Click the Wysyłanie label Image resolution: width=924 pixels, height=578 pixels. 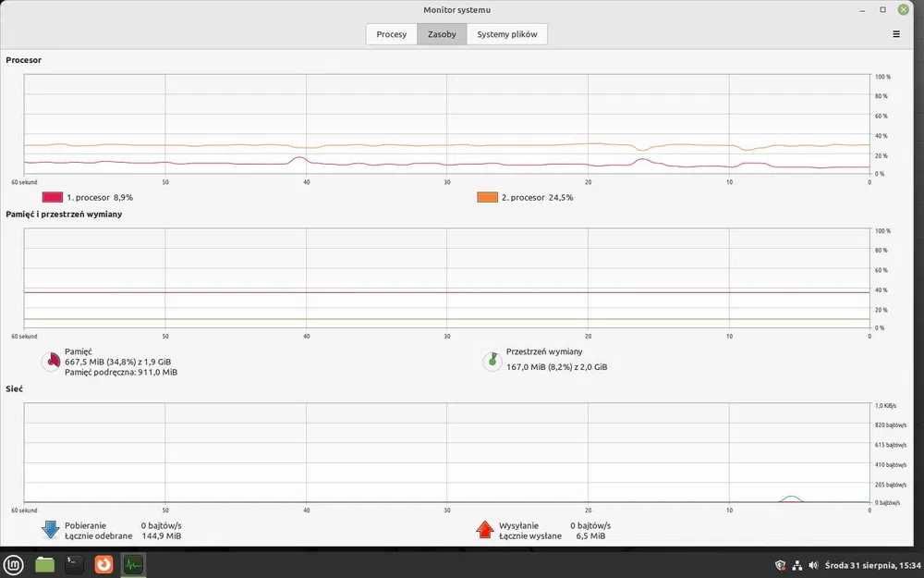point(518,525)
